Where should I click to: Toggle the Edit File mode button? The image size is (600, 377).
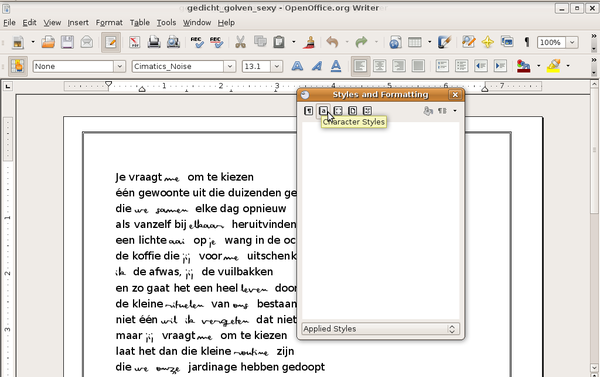tap(111, 42)
